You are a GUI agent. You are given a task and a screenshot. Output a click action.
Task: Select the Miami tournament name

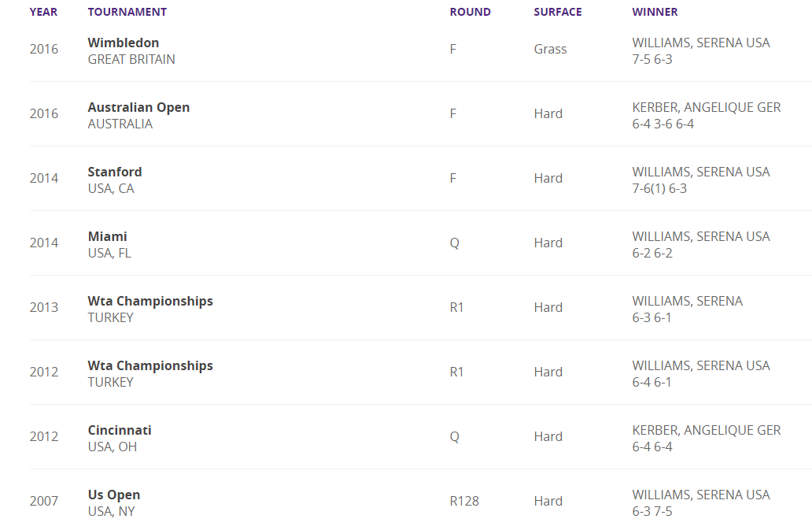[108, 236]
